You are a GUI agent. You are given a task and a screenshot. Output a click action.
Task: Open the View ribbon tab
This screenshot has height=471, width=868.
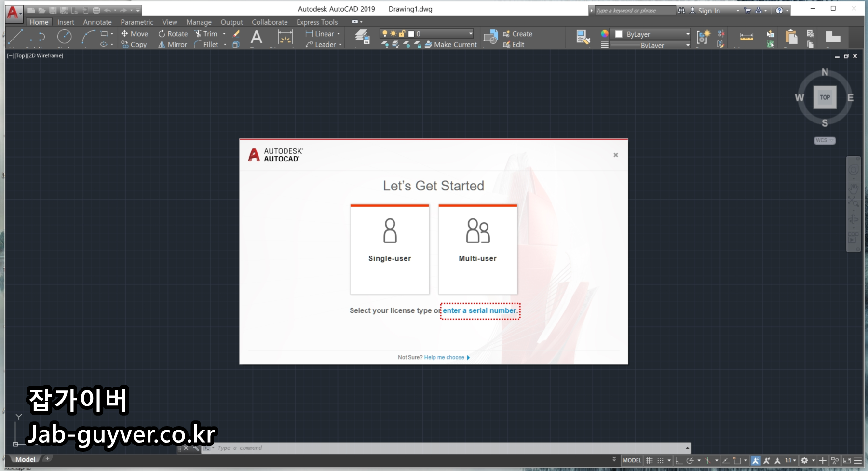click(169, 22)
